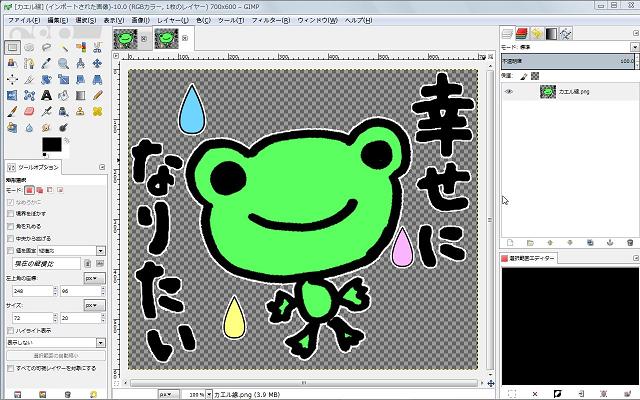This screenshot has height=400, width=640.
Task: Toggle the lock alpha channel icon
Action: click(x=535, y=76)
